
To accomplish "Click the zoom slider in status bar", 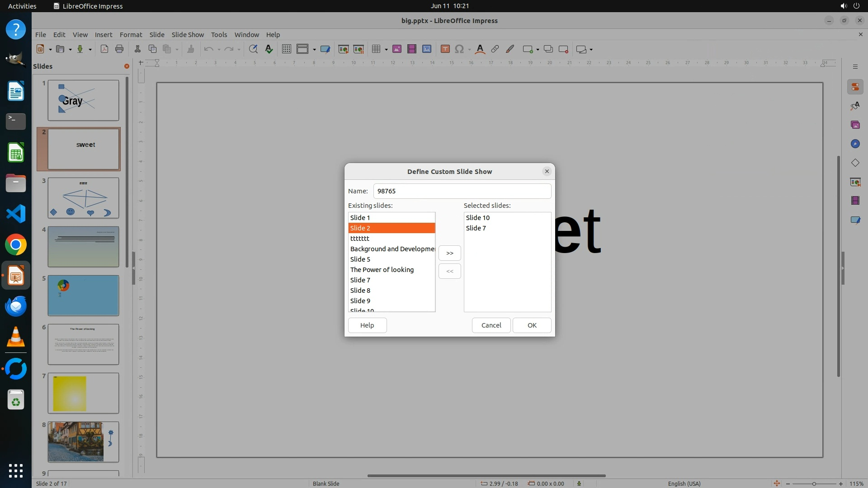I will pyautogui.click(x=814, y=483).
